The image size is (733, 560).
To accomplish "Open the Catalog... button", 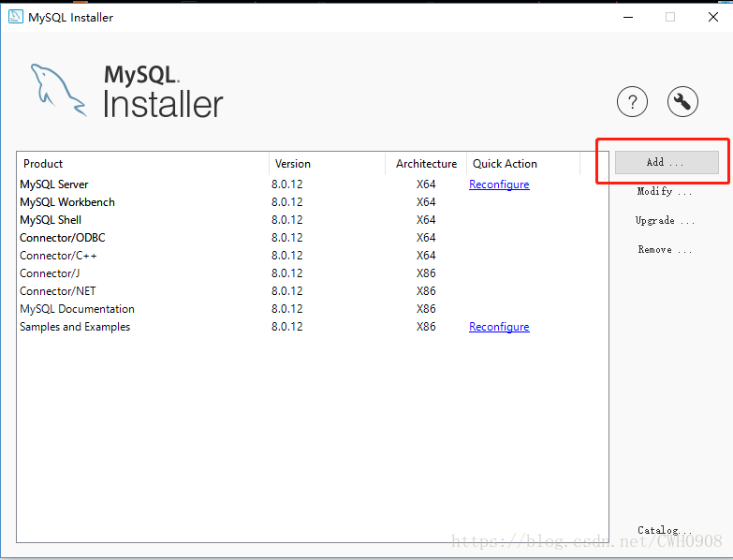I will click(x=665, y=530).
